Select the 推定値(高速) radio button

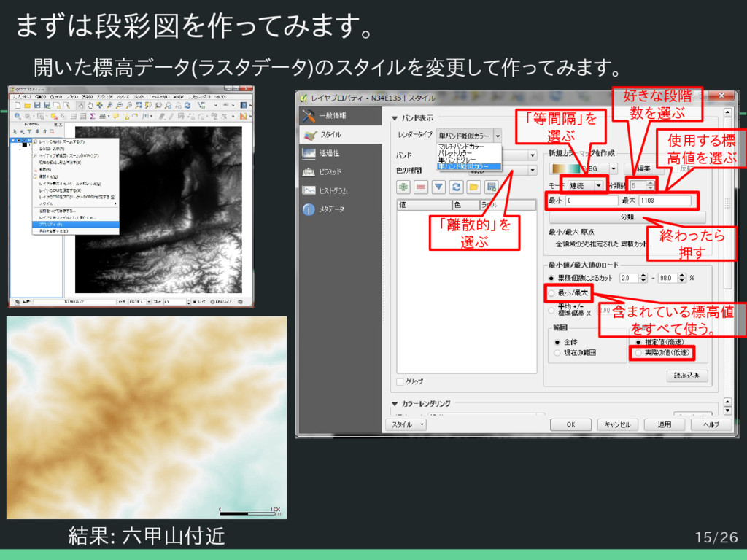(638, 342)
